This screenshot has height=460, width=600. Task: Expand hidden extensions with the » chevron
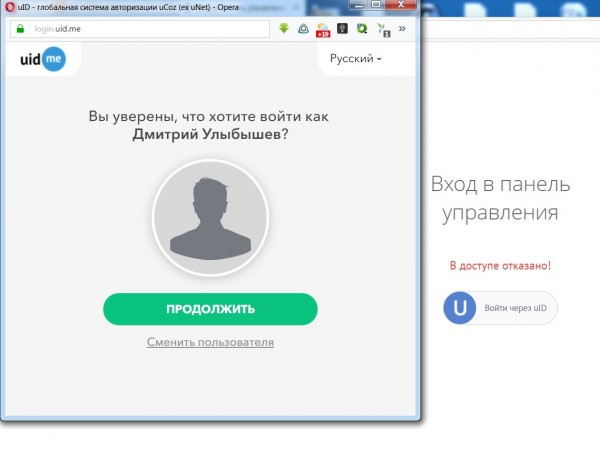tap(402, 28)
